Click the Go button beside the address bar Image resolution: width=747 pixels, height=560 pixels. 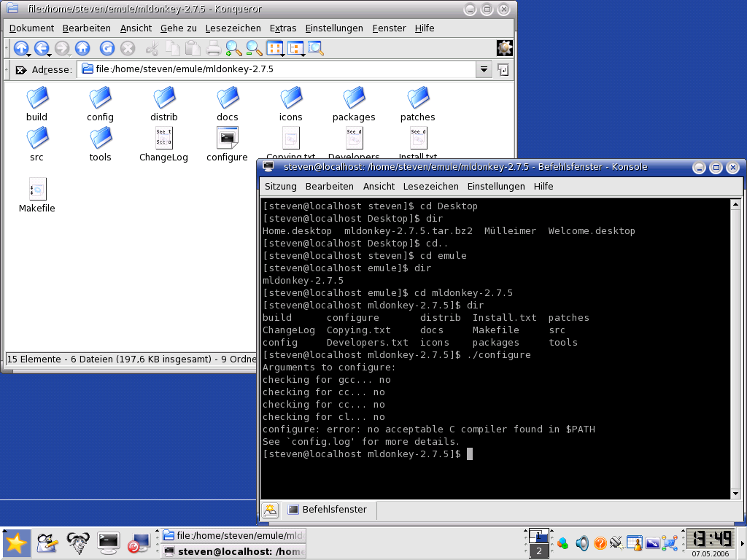coord(503,70)
